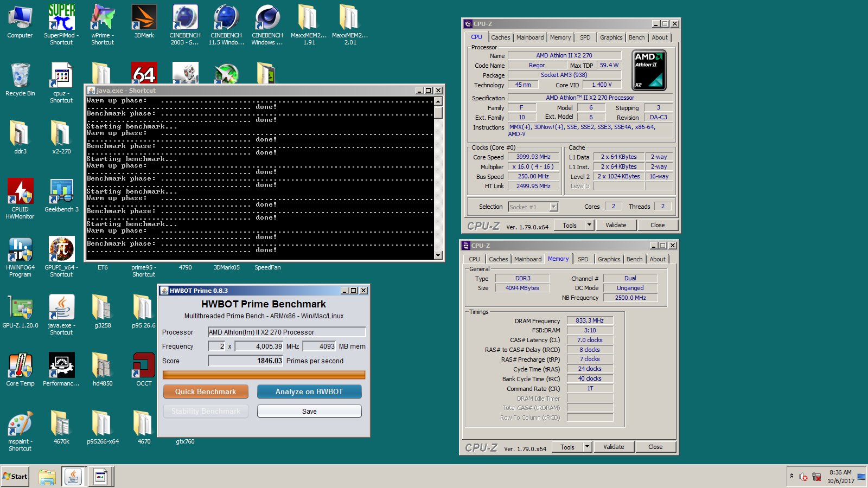The width and height of the screenshot is (868, 488).
Task: Open the hd4850 folder
Action: 103,369
